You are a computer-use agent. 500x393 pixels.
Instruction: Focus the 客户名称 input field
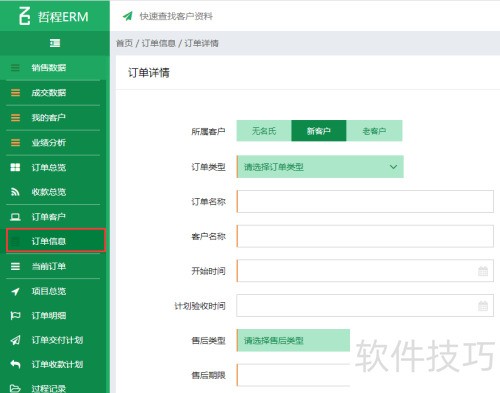[365, 236]
